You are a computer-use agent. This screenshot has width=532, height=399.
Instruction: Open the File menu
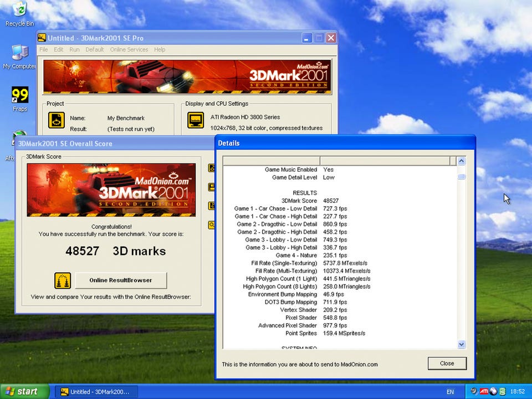click(43, 49)
